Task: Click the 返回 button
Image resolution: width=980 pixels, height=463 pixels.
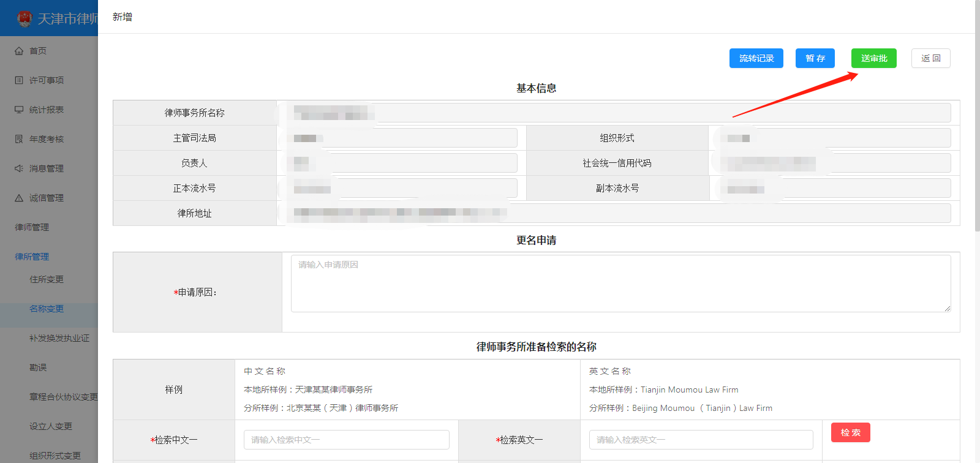Action: click(x=930, y=58)
